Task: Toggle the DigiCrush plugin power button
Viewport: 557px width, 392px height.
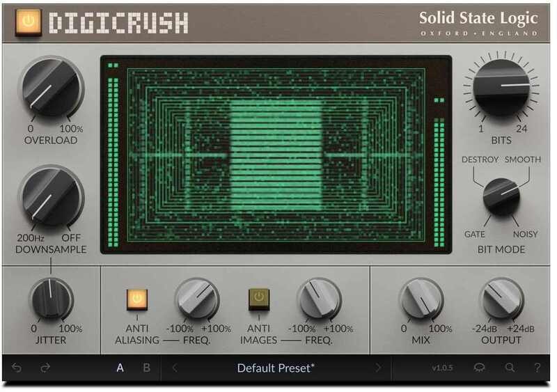Action: [28, 22]
